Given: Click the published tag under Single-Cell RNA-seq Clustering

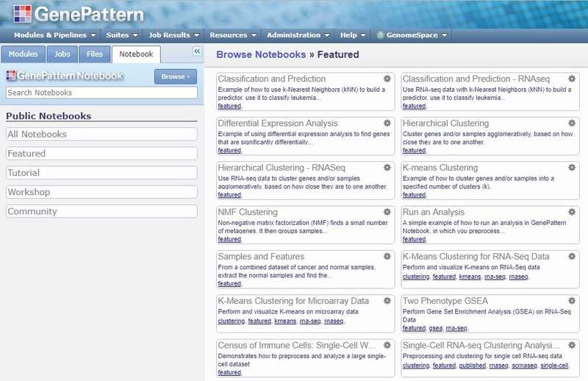Looking at the screenshot, I should tap(472, 366).
